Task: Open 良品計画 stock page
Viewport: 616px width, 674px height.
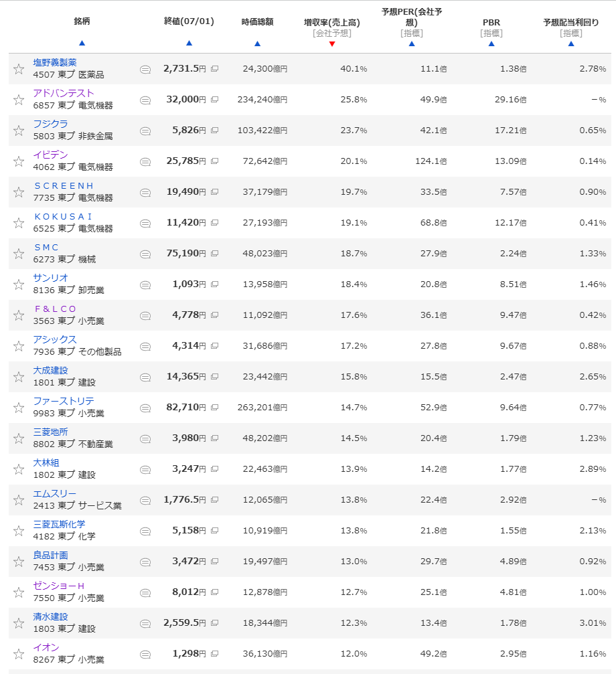Action: point(51,556)
